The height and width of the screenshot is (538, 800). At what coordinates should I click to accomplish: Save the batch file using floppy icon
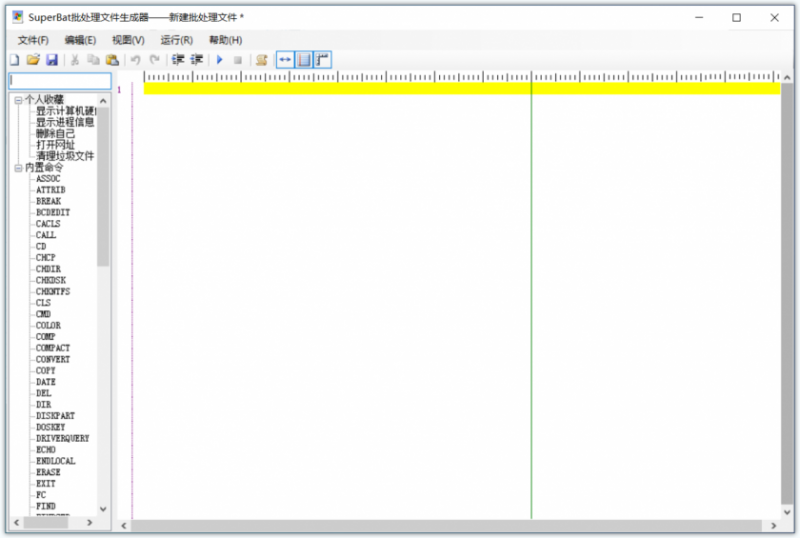[x=52, y=60]
